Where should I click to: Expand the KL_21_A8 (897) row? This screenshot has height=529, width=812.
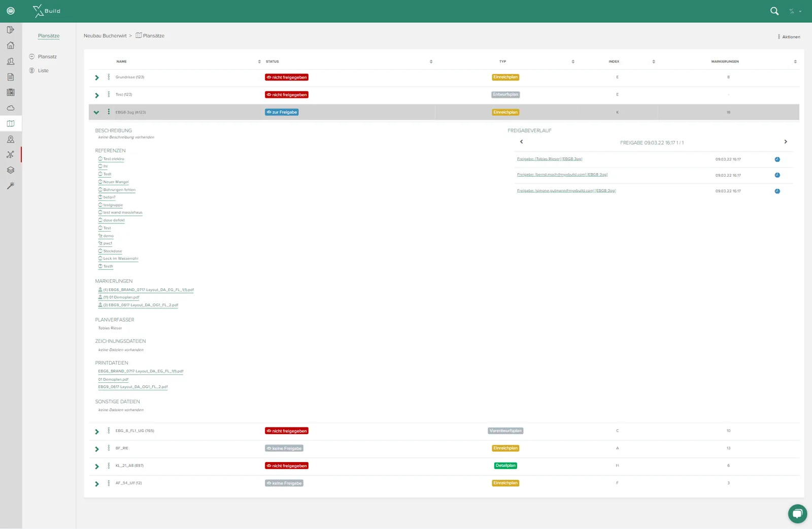pyautogui.click(x=97, y=466)
